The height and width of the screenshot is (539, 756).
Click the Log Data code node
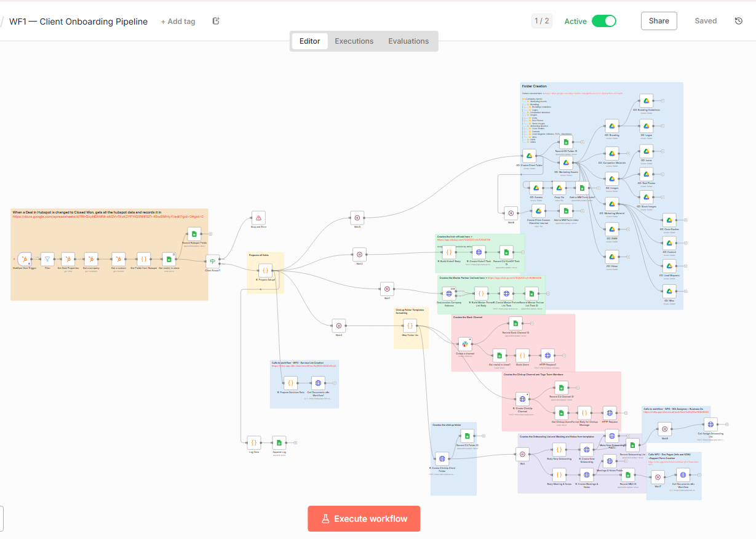click(x=253, y=442)
